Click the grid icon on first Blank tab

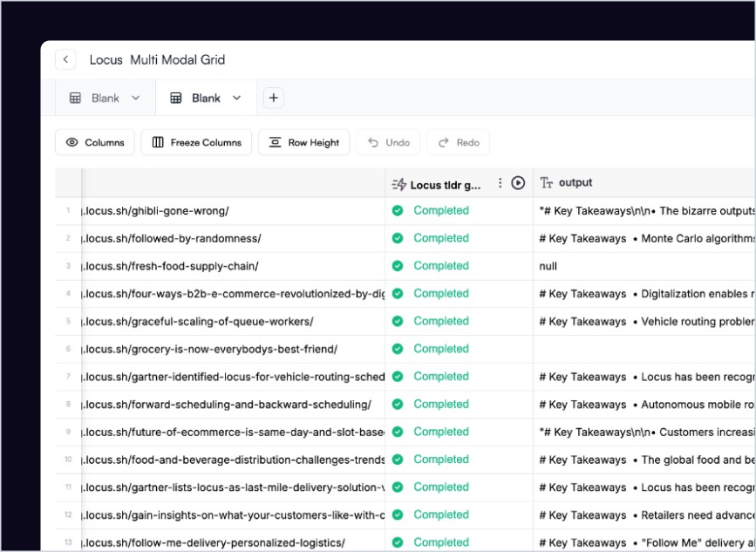[75, 98]
